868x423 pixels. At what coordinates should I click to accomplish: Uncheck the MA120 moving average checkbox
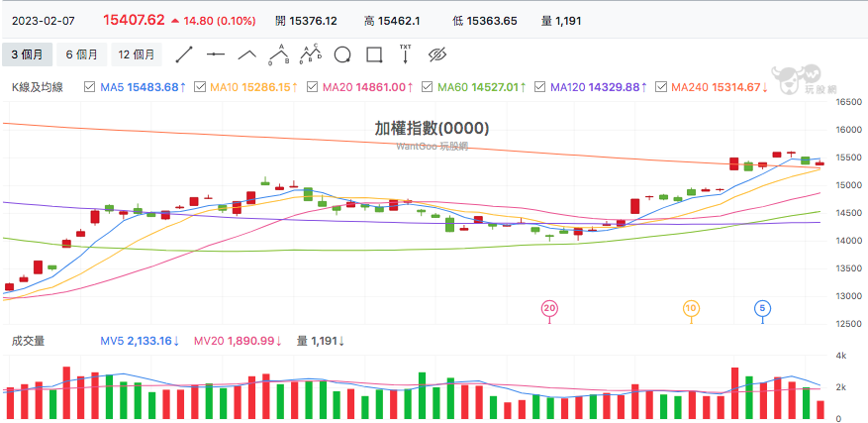tap(538, 87)
